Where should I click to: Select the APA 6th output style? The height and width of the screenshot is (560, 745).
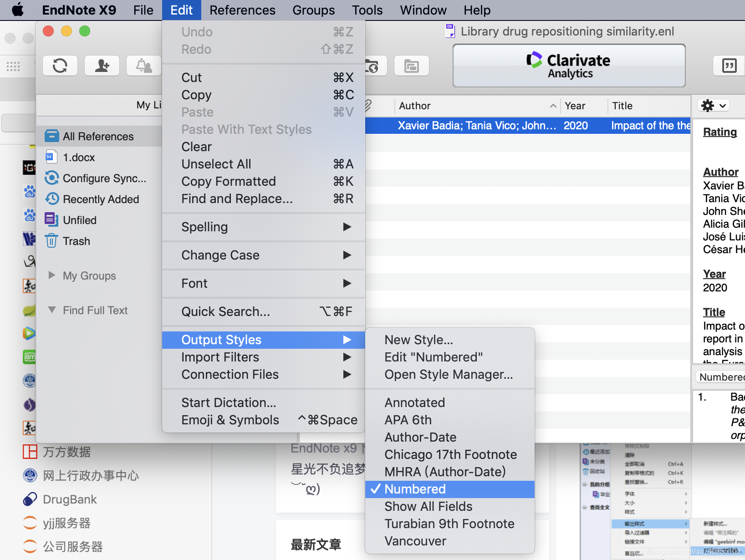[450, 420]
